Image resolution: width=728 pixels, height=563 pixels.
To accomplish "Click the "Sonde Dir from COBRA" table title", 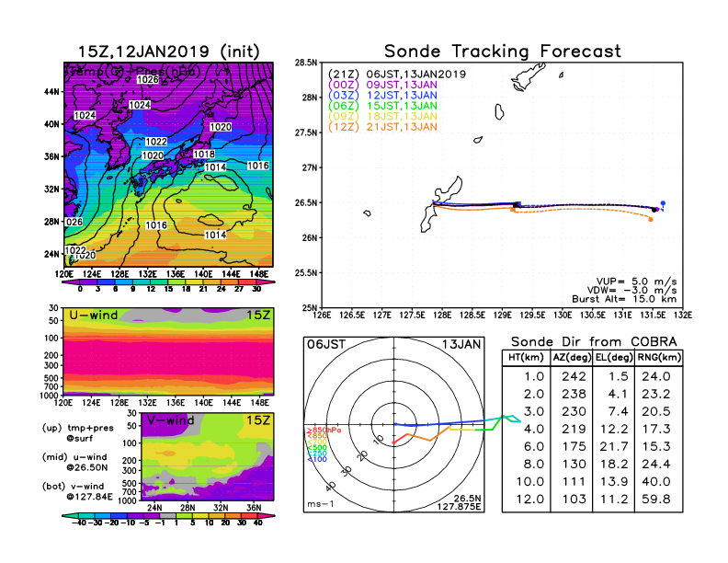I will (594, 342).
